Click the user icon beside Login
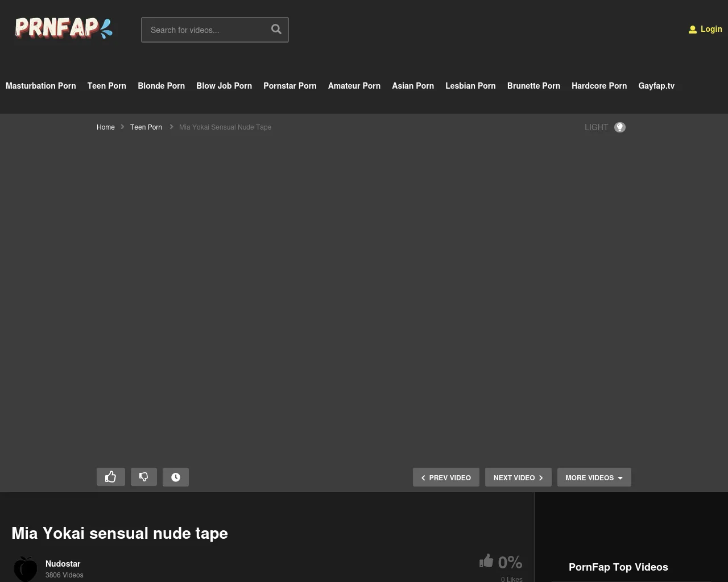 click(692, 30)
